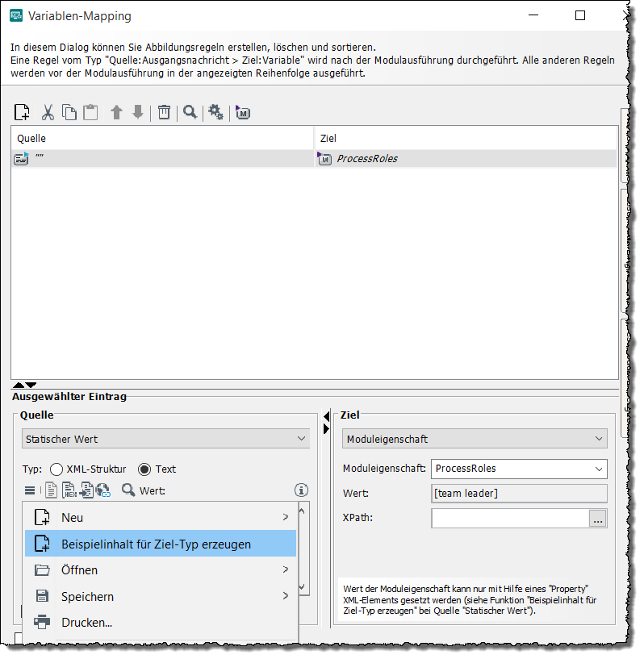Click the XPath browse ellipsis button
The height and width of the screenshot is (659, 644).
click(x=598, y=519)
